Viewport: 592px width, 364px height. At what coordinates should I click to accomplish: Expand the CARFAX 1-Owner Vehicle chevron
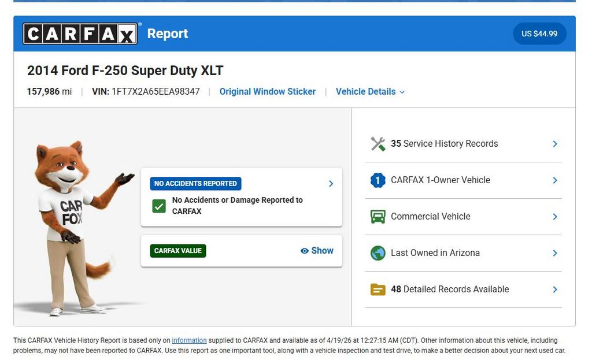click(554, 180)
